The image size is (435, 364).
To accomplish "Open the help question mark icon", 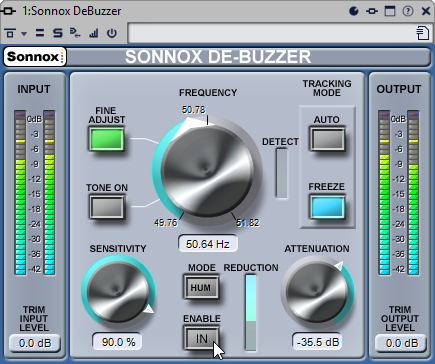I will click(x=408, y=11).
